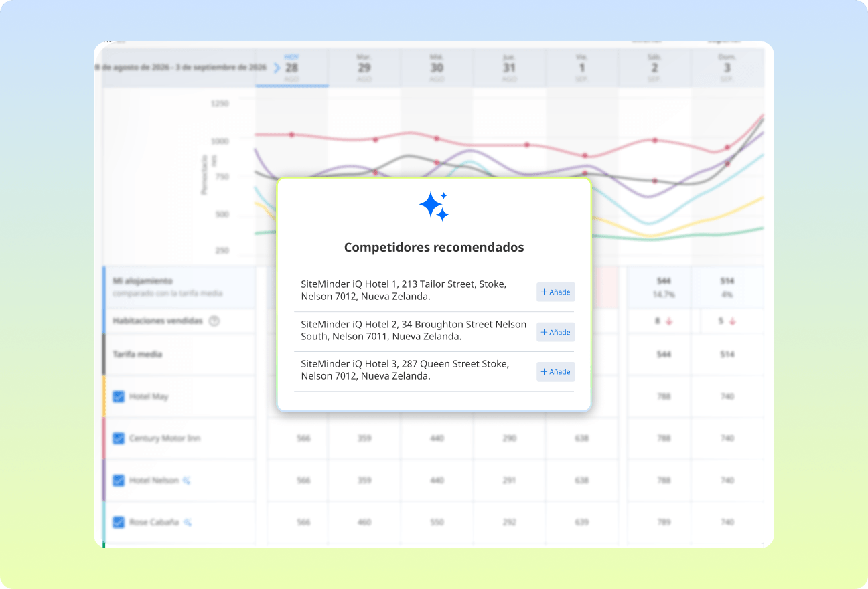Click the red down arrow beside value 8

tap(669, 321)
